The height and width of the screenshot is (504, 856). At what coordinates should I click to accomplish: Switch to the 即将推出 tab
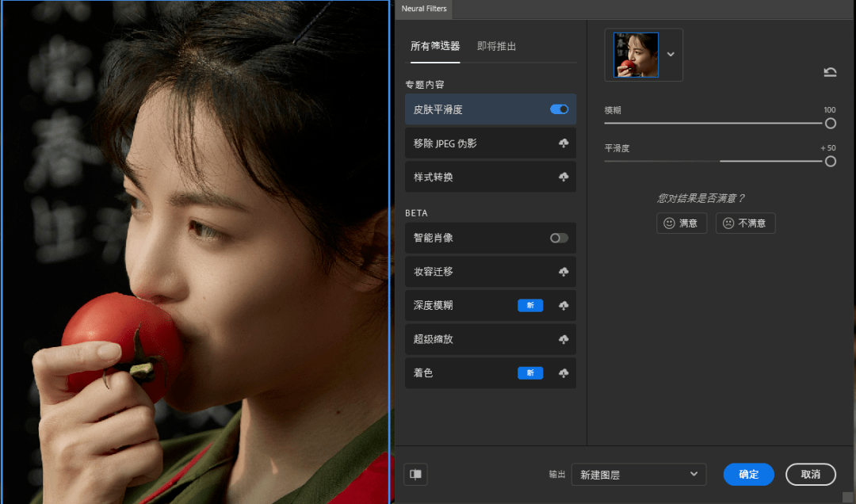click(496, 47)
